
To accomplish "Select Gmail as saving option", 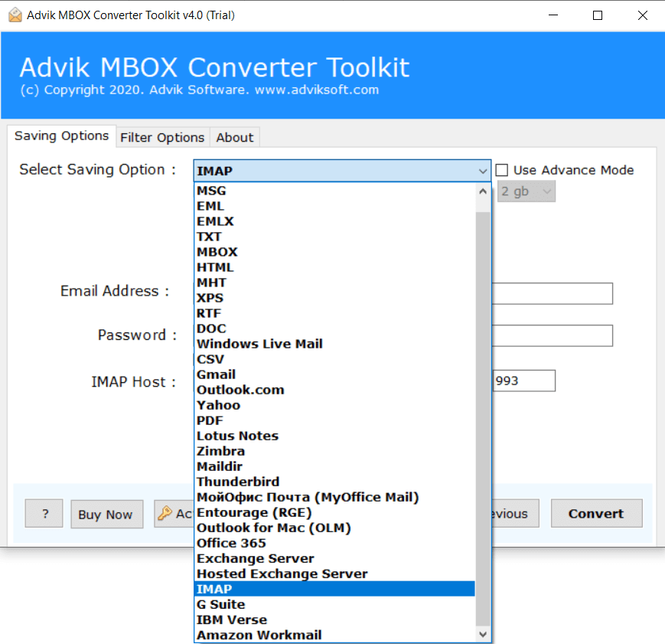I will [x=335, y=374].
